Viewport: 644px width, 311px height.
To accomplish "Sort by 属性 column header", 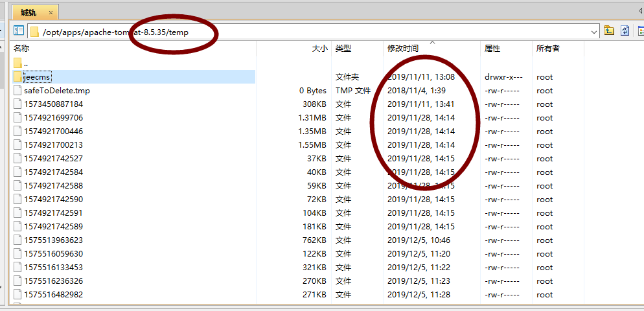I will 492,49.
